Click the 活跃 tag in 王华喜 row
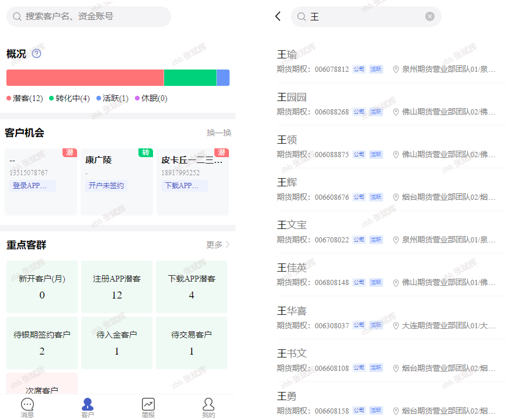Screen dimensions: 507x420 376,325
